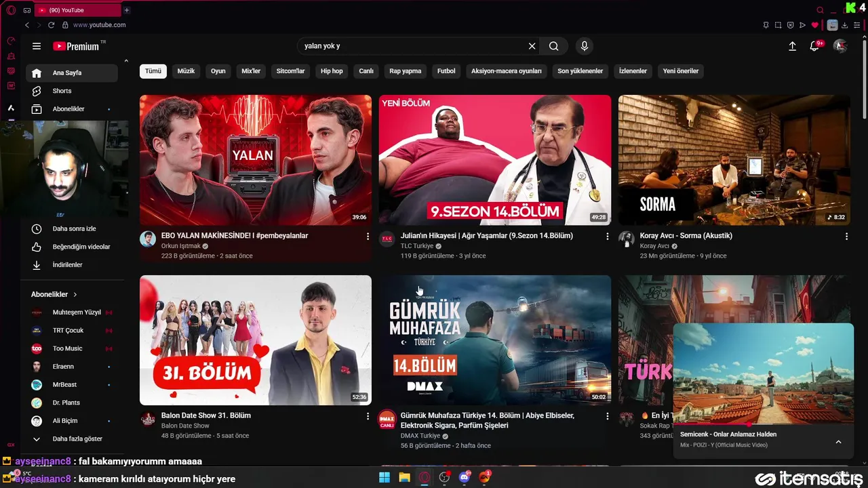Open the notifications bell

coord(814,46)
